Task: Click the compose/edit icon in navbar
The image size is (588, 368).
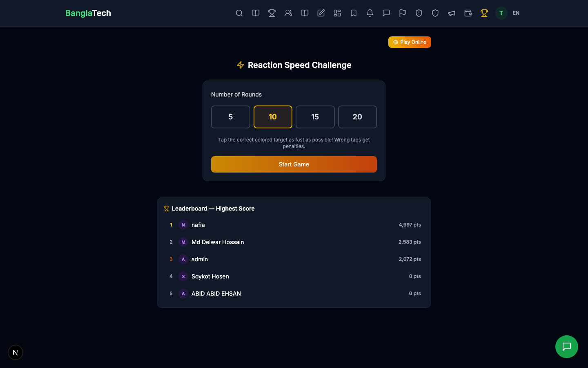Action: click(321, 13)
